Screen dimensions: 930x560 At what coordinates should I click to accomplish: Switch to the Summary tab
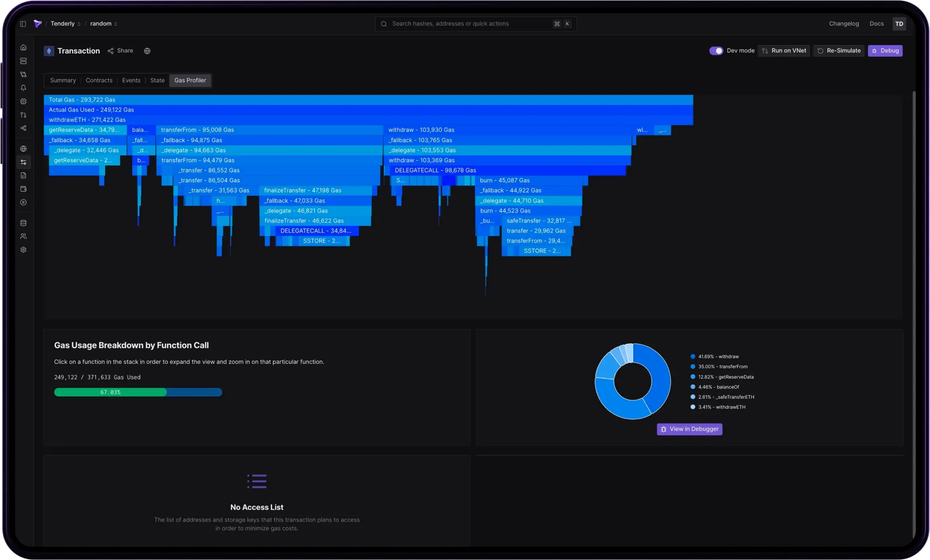(x=63, y=80)
